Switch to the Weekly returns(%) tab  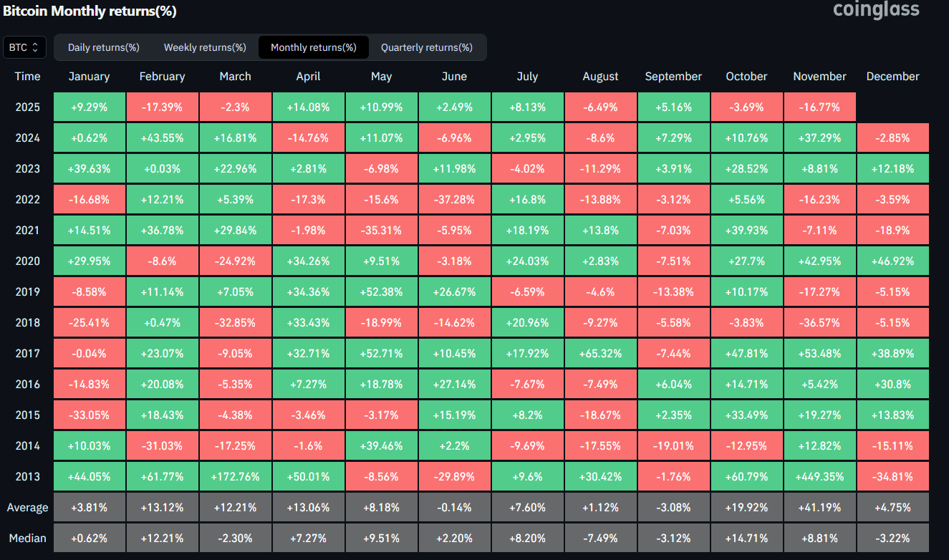pyautogui.click(x=204, y=47)
